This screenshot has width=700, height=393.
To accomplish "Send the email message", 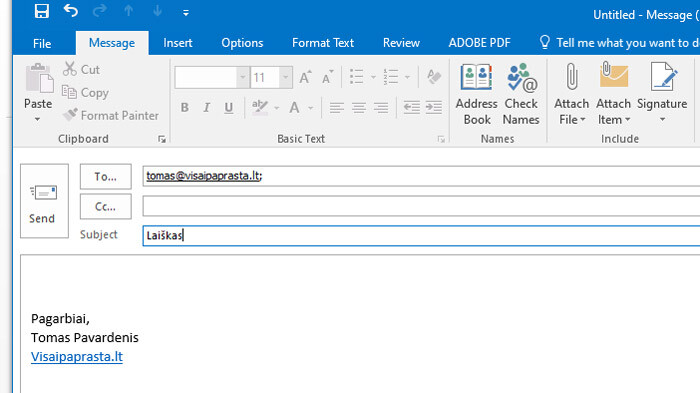I will (44, 201).
